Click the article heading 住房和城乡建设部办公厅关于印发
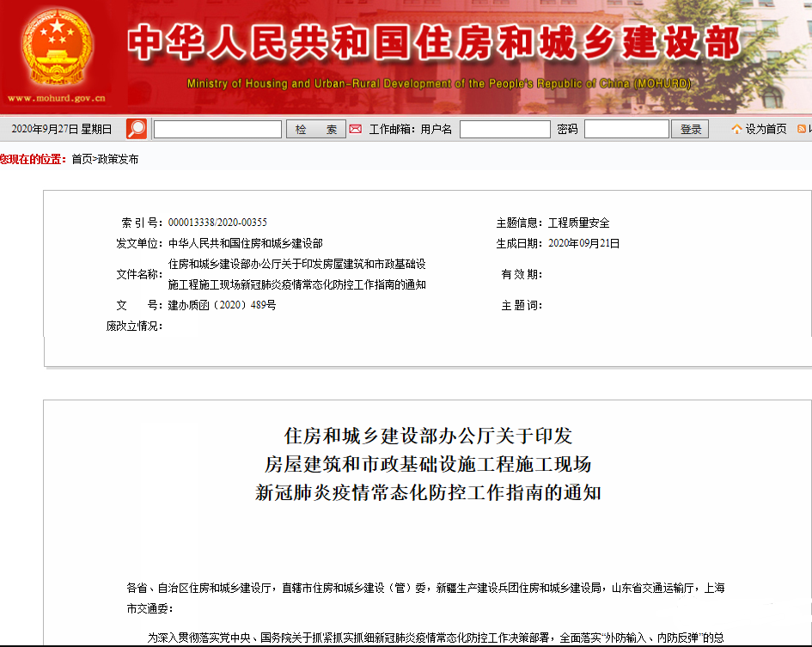The height and width of the screenshot is (647, 812). 428,436
